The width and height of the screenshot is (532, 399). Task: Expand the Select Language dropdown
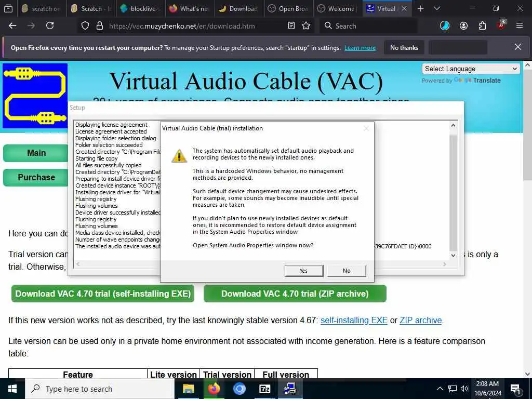click(x=471, y=69)
